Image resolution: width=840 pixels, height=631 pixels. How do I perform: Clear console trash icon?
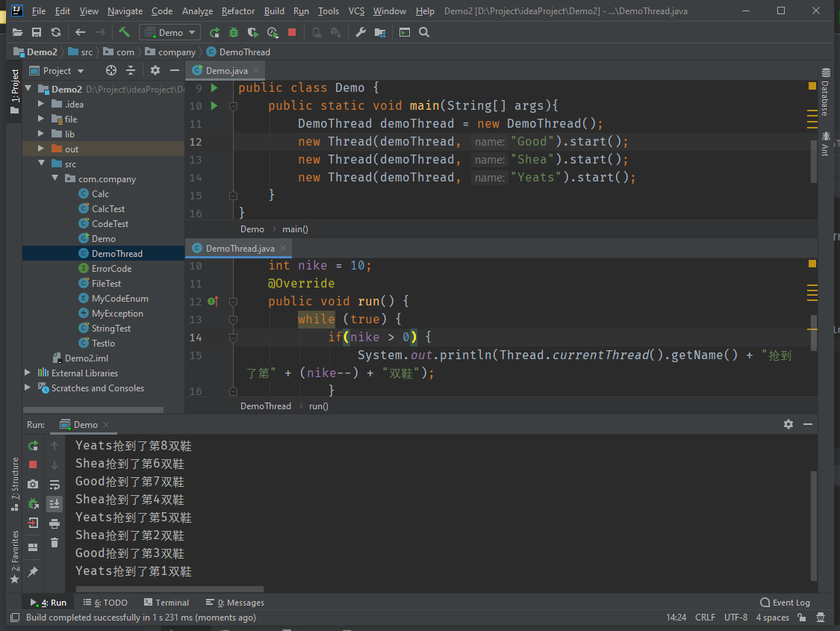(x=55, y=543)
